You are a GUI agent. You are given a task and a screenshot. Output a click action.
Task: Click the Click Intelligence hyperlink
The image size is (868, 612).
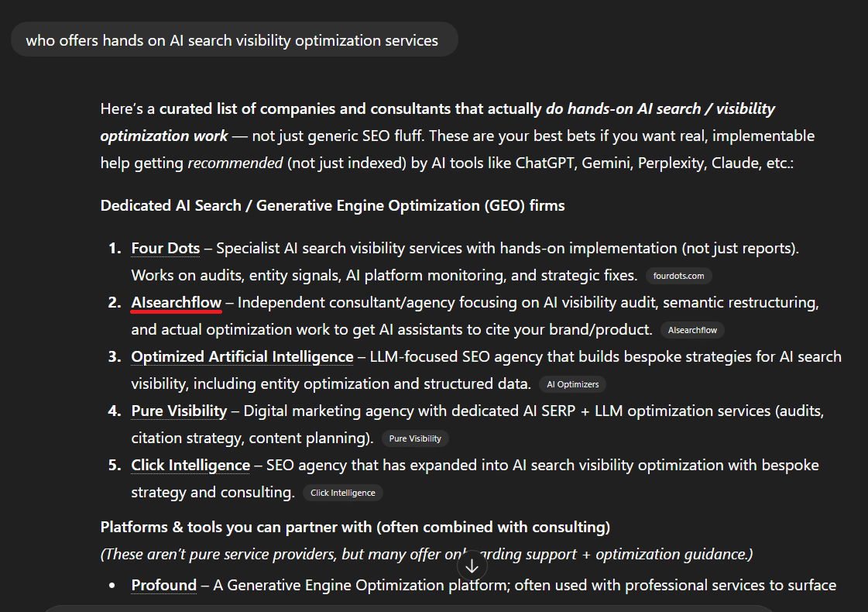tap(190, 465)
